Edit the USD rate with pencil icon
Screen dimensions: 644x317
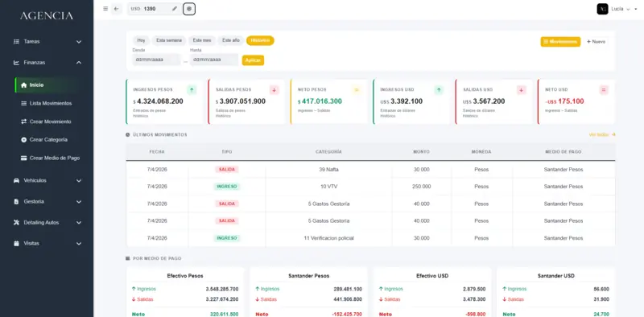[x=175, y=9]
